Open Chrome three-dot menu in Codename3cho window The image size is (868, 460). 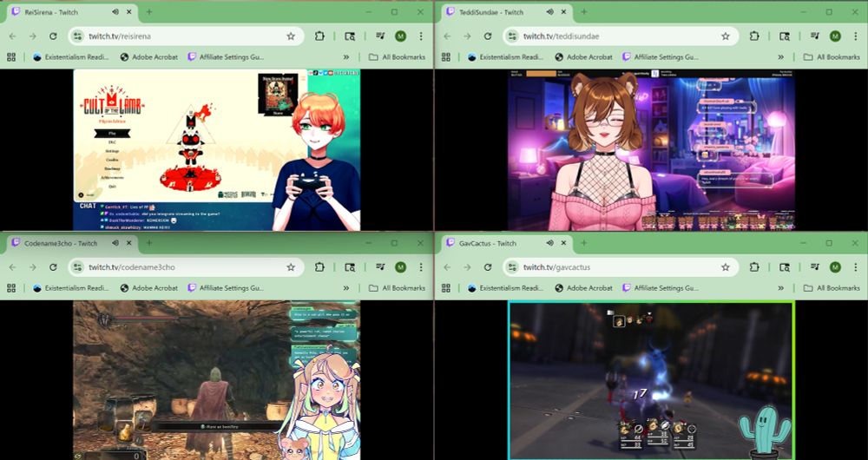[x=421, y=266]
